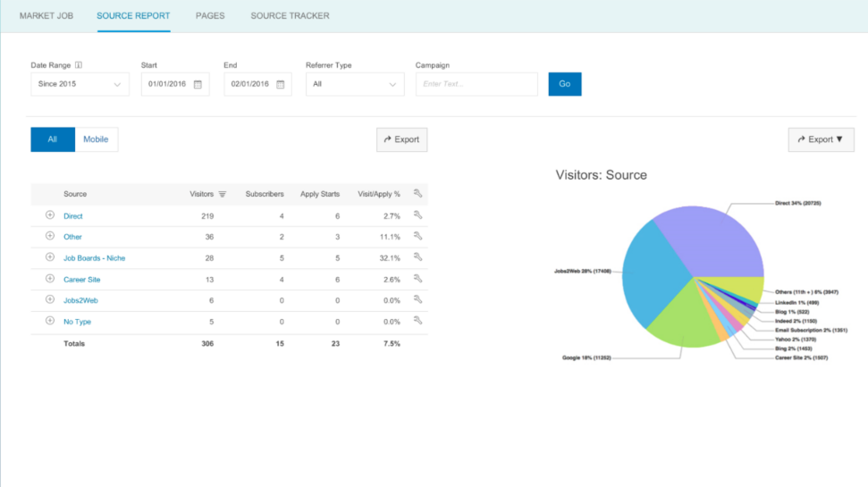Image resolution: width=868 pixels, height=487 pixels.
Task: Expand the Job Boards - Niche row
Action: (x=50, y=256)
